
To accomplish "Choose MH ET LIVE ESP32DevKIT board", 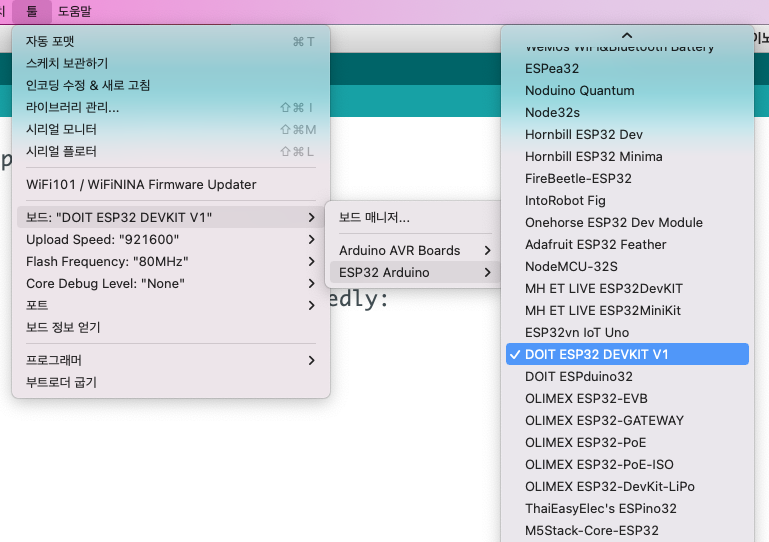I will click(627, 289).
